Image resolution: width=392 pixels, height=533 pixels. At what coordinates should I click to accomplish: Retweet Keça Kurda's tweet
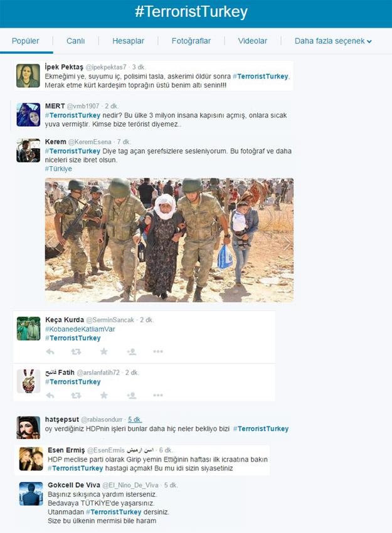[x=76, y=352]
